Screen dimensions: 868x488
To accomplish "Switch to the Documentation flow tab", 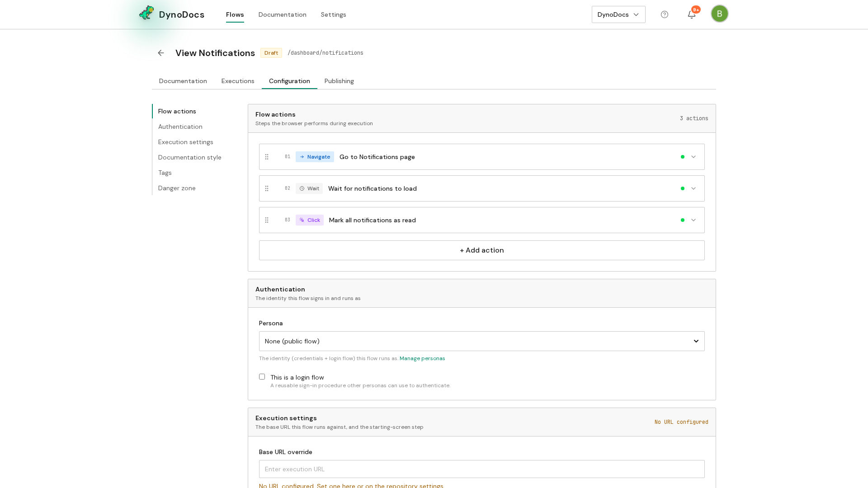I will [183, 81].
